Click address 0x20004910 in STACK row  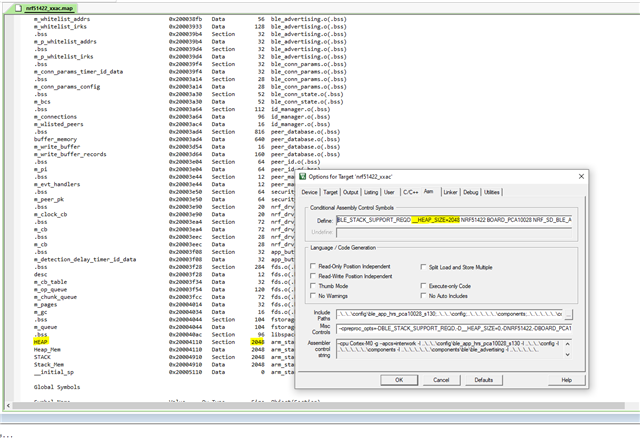click(x=185, y=357)
